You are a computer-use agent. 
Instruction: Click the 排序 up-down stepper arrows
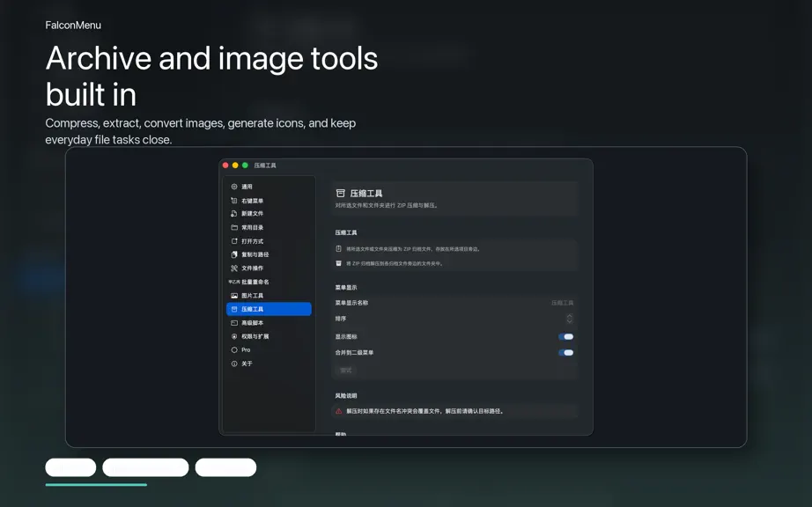569,319
